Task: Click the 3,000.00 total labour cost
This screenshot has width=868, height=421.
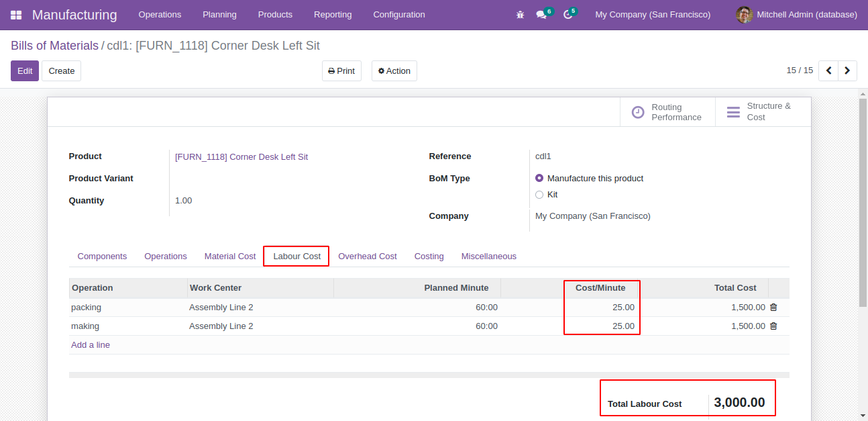Action: pyautogui.click(x=739, y=403)
